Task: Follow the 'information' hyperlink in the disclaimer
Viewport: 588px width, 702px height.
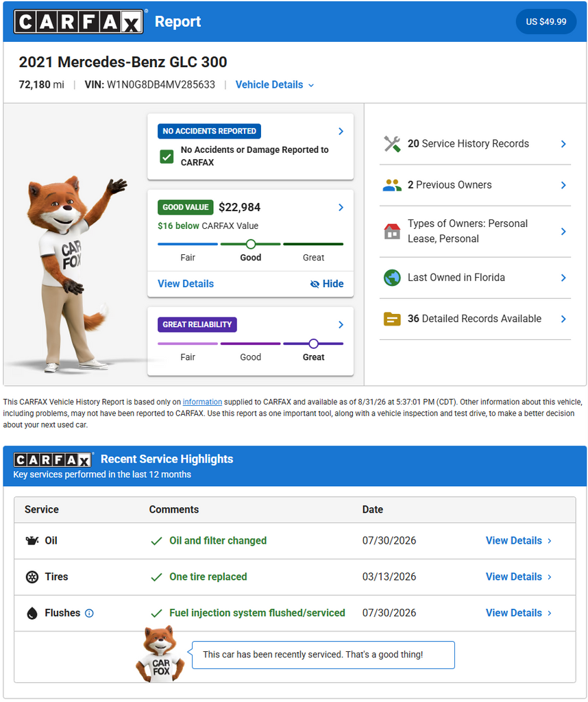Action: 202,402
